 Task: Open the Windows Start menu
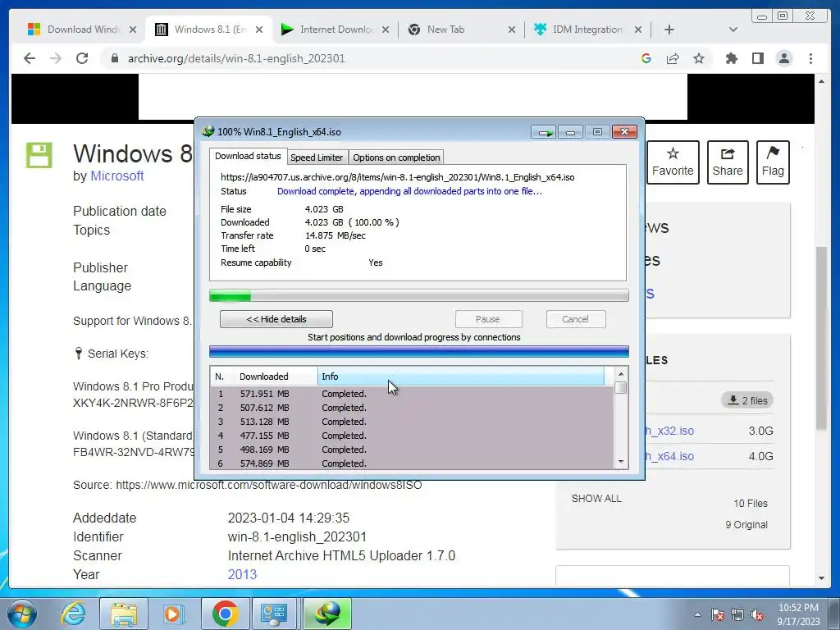click(x=22, y=614)
